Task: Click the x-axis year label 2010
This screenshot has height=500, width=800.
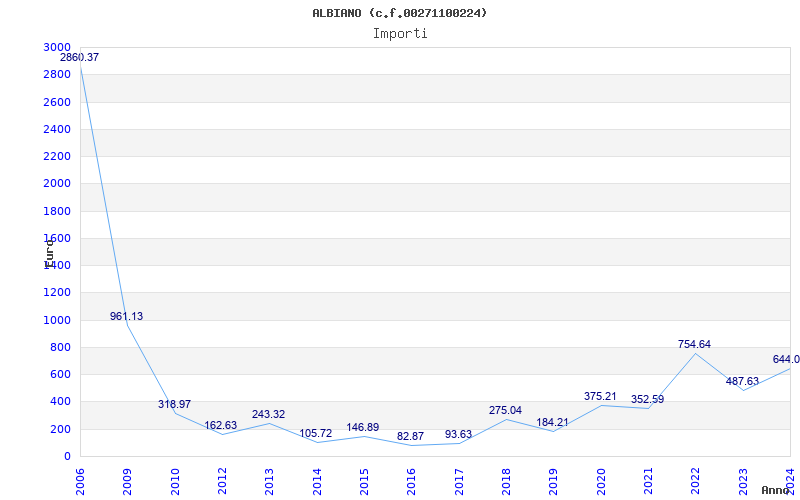Action: (175, 481)
